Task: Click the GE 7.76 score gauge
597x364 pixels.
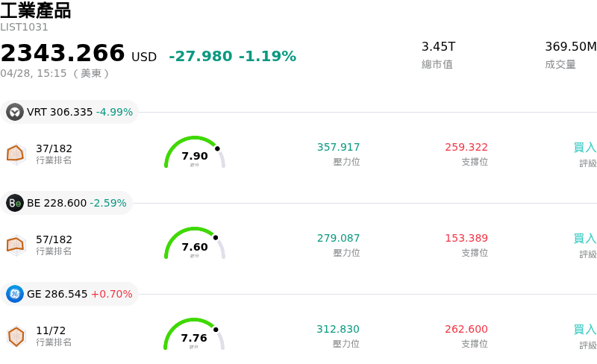Action: [x=194, y=336]
